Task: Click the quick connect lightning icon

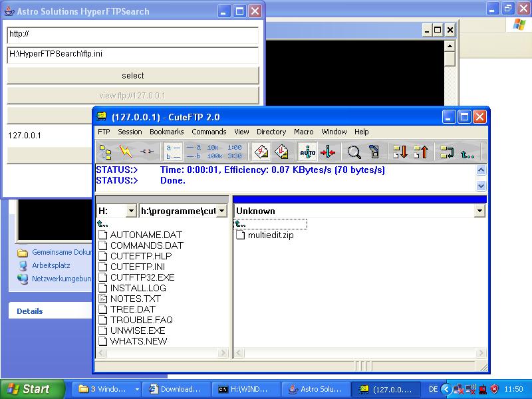Action: pyautogui.click(x=126, y=152)
